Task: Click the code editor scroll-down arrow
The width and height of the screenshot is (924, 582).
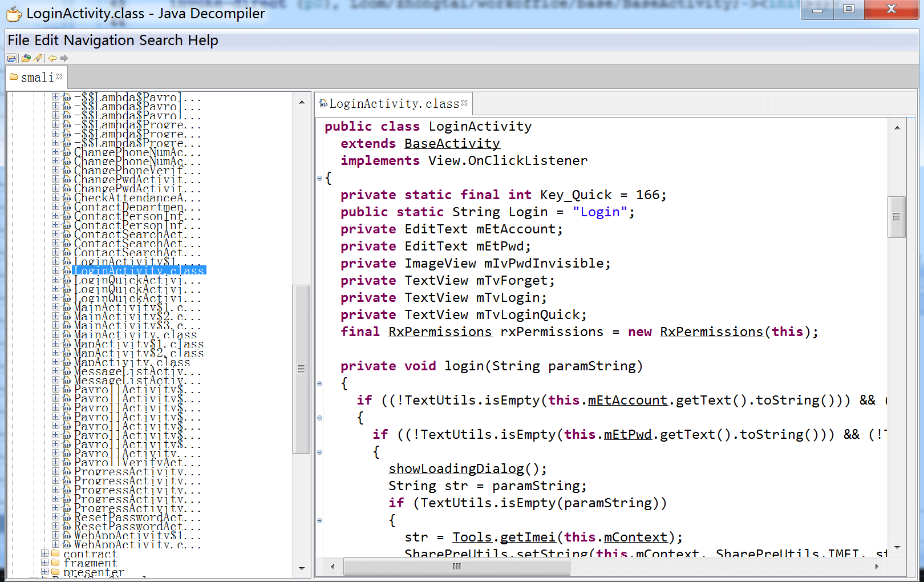Action: [897, 548]
